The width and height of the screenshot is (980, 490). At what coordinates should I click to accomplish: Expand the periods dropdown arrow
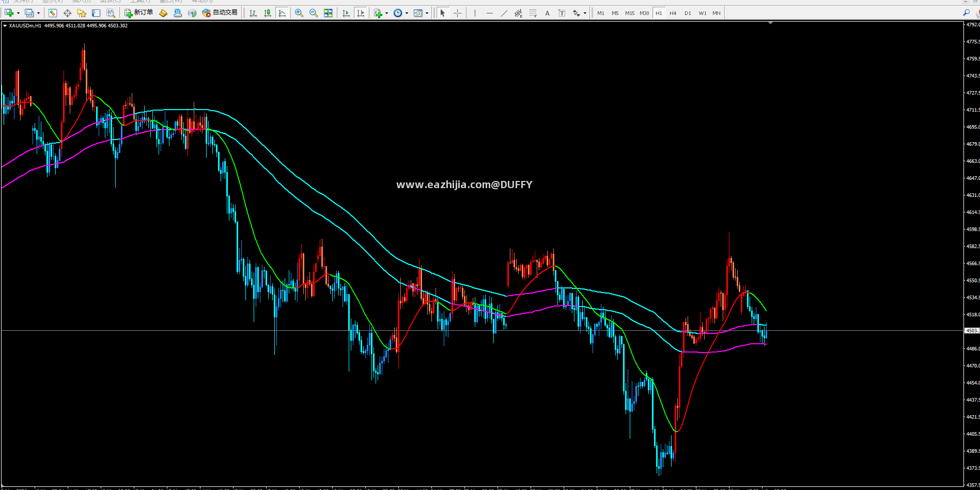point(407,13)
